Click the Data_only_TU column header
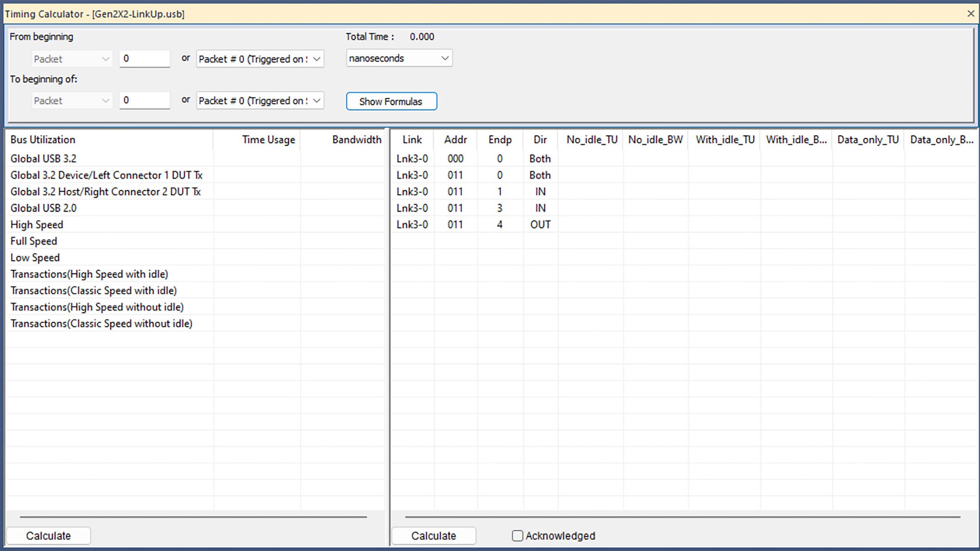This screenshot has width=980, height=551. point(868,140)
